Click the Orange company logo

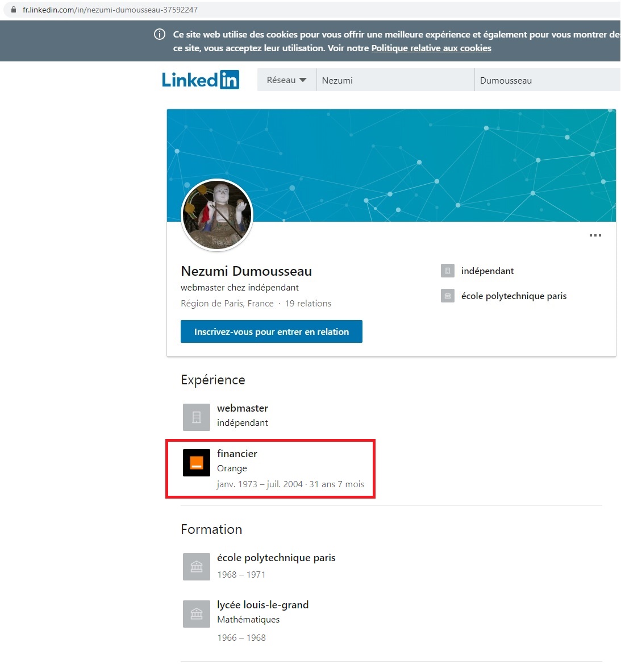197,462
